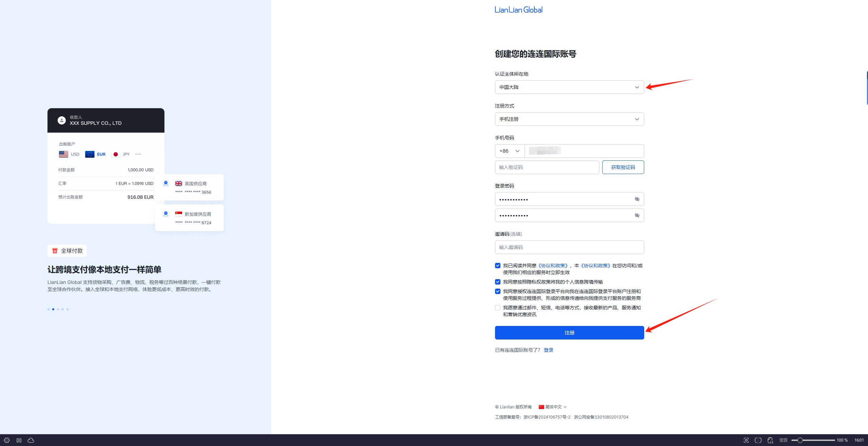Click the 全球付款 gift tag icon
This screenshot has width=868, height=446.
[x=55, y=251]
